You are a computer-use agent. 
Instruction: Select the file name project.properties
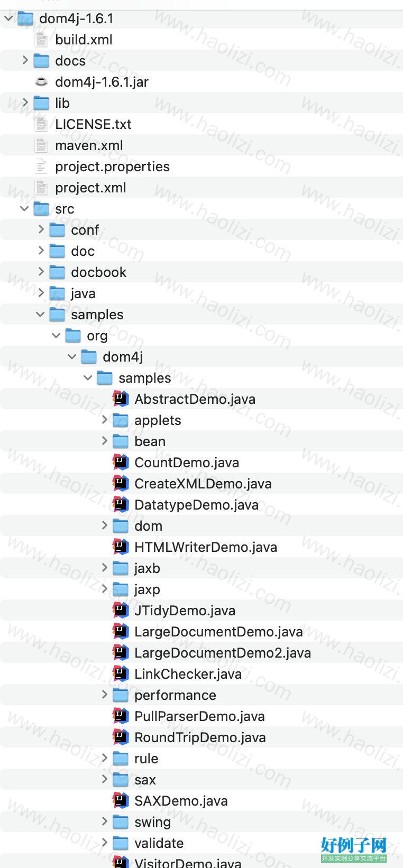point(113,167)
